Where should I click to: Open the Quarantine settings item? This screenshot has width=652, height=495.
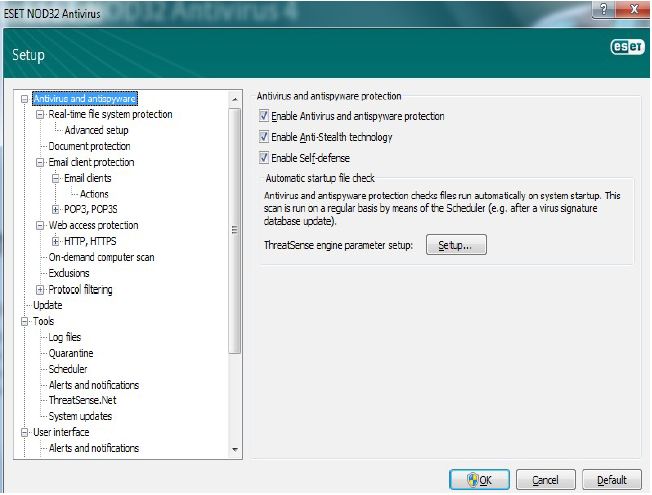click(x=71, y=353)
